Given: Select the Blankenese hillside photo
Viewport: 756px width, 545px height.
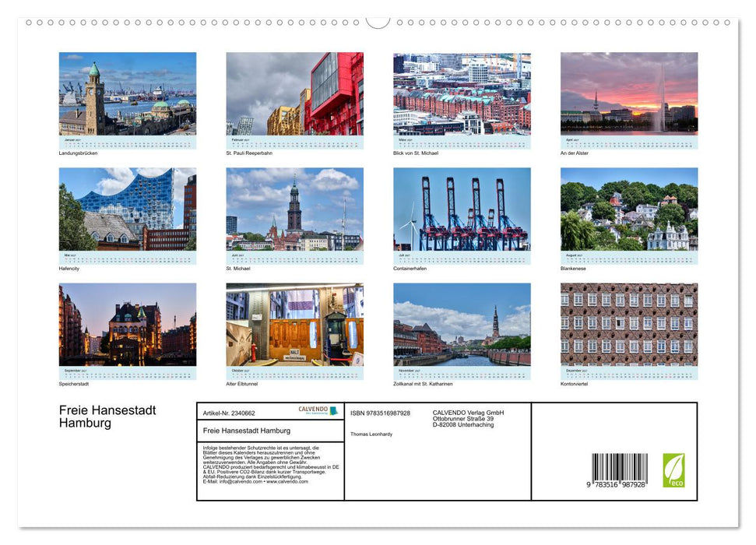Looking at the screenshot, I should pyautogui.click(x=629, y=209).
